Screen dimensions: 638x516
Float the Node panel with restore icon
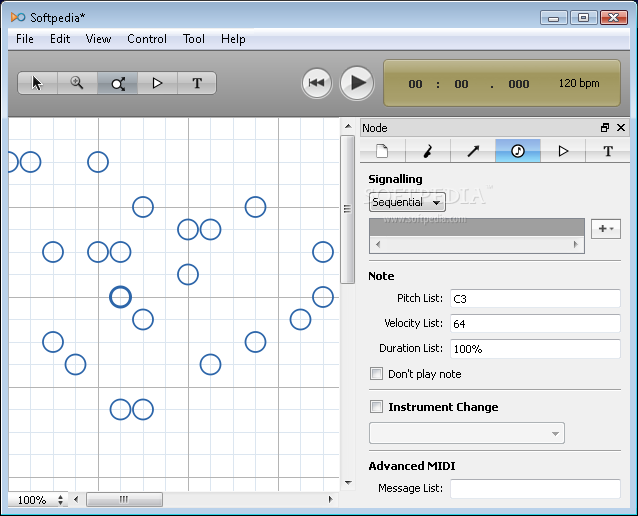coord(605,128)
